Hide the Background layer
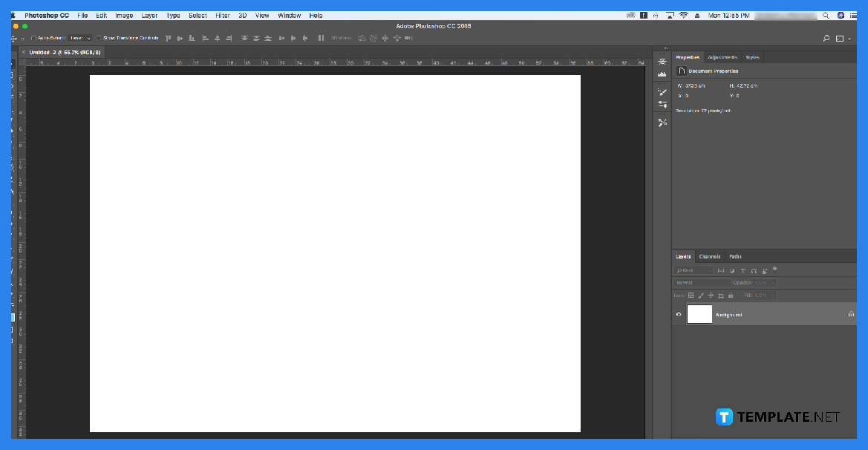Image resolution: width=868 pixels, height=450 pixels. (x=678, y=314)
